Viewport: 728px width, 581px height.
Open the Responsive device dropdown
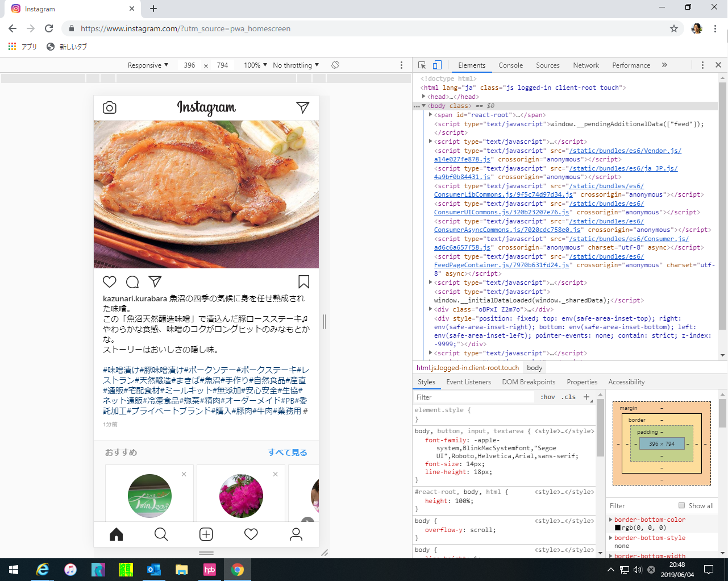coord(148,65)
